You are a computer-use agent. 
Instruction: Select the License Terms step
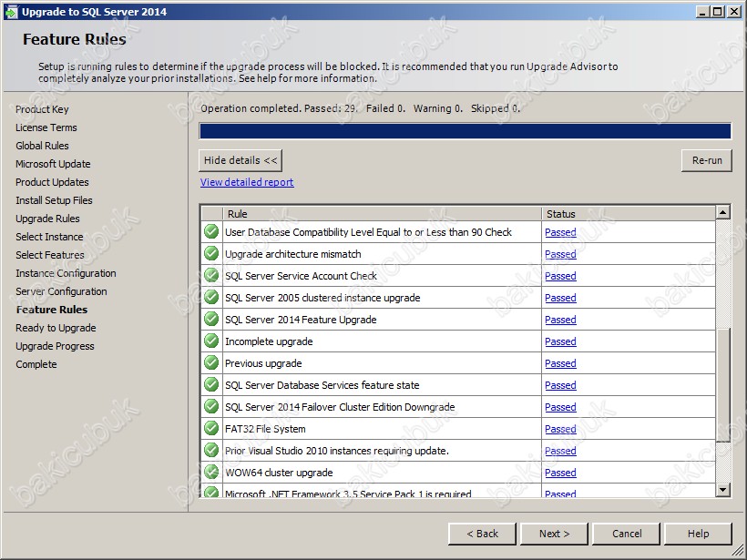click(x=46, y=127)
